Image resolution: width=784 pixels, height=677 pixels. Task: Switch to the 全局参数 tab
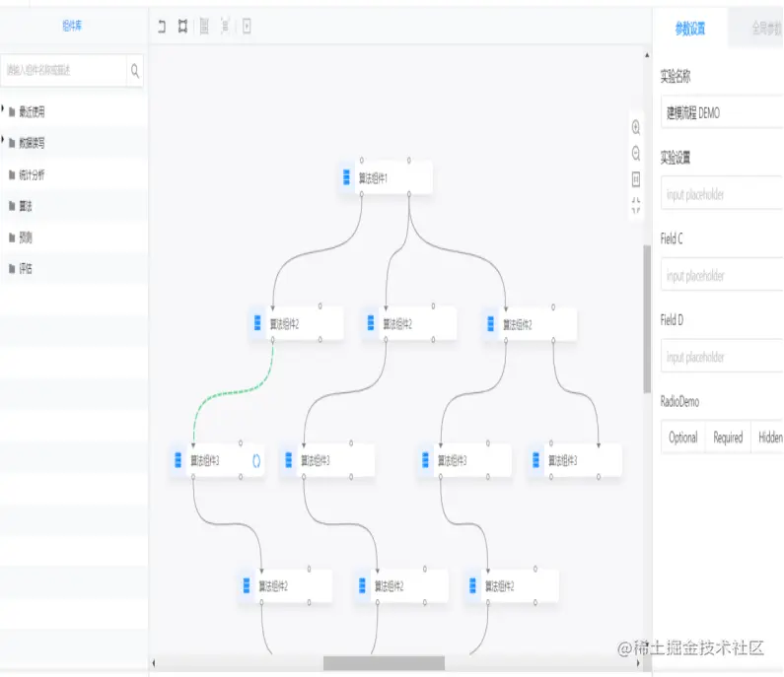(x=767, y=28)
